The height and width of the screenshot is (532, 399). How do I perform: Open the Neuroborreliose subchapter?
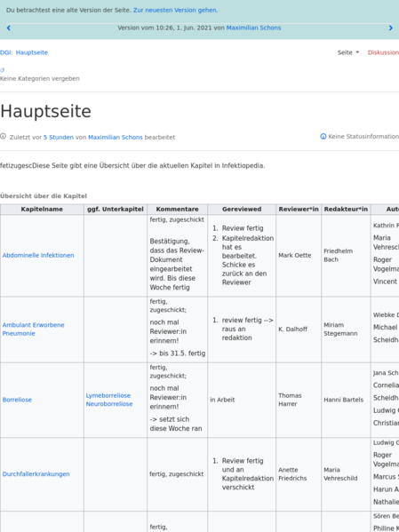tap(109, 404)
